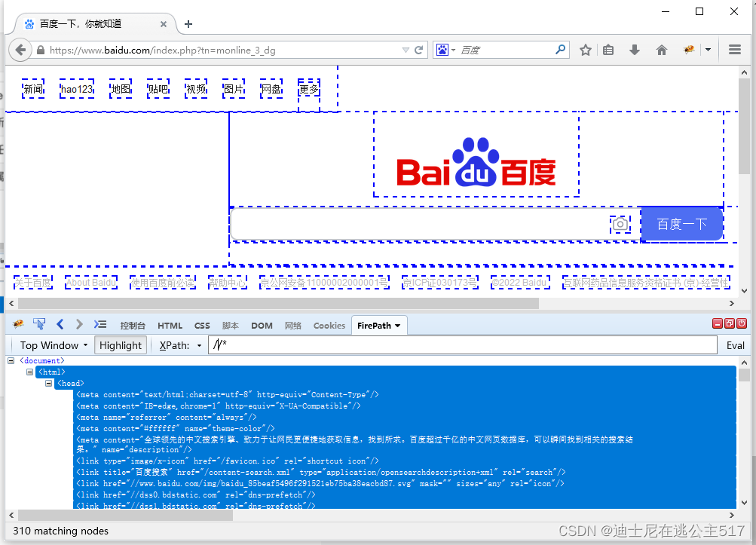
Task: Click the lock icon in address bar
Action: (41, 51)
